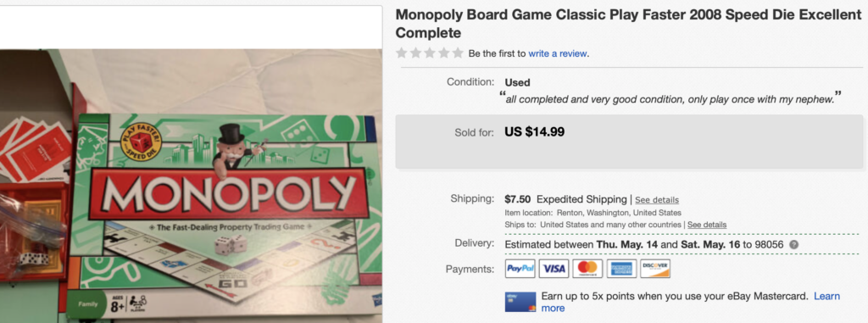Select the third rating star
Image resolution: width=868 pixels, height=323 pixels.
[x=430, y=53]
